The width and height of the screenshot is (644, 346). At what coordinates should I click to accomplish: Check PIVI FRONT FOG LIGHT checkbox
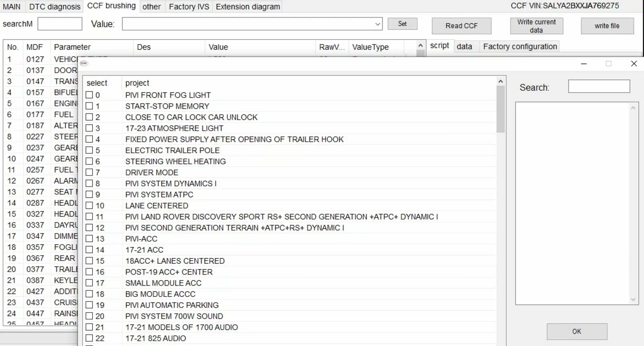pos(89,95)
